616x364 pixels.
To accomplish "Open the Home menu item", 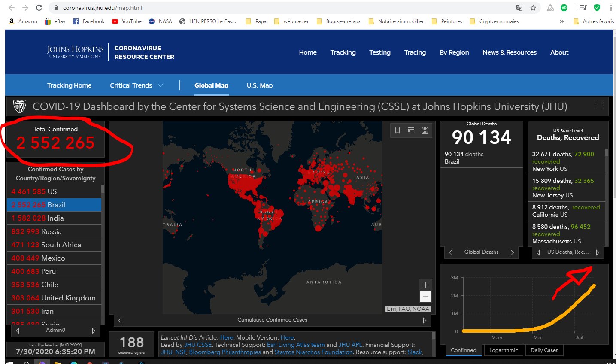I will coord(308,52).
